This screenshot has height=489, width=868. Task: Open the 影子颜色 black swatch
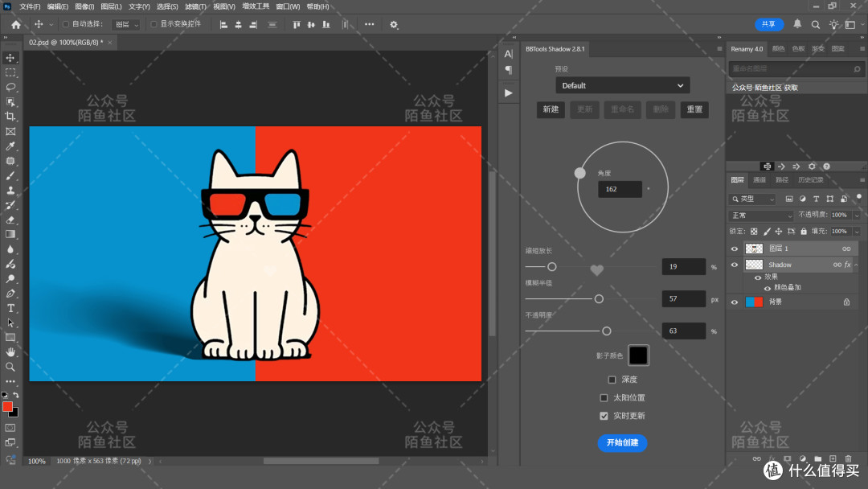coord(638,355)
